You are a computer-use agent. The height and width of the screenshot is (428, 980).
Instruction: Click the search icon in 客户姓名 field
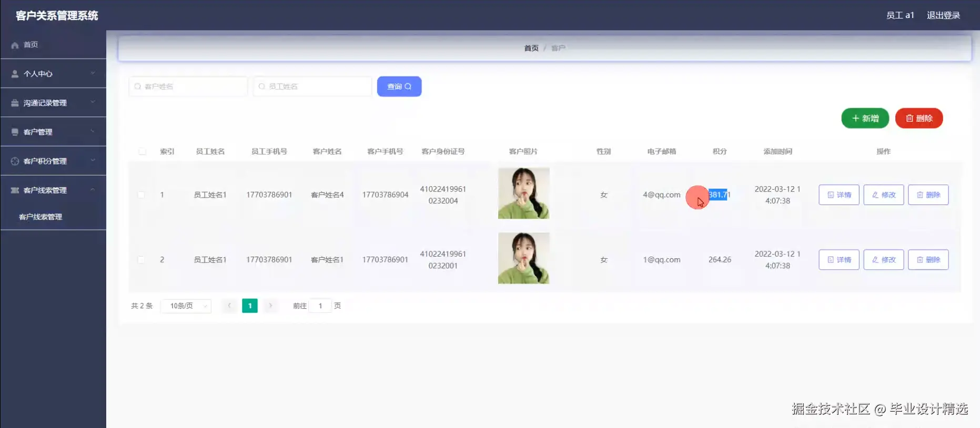138,86
